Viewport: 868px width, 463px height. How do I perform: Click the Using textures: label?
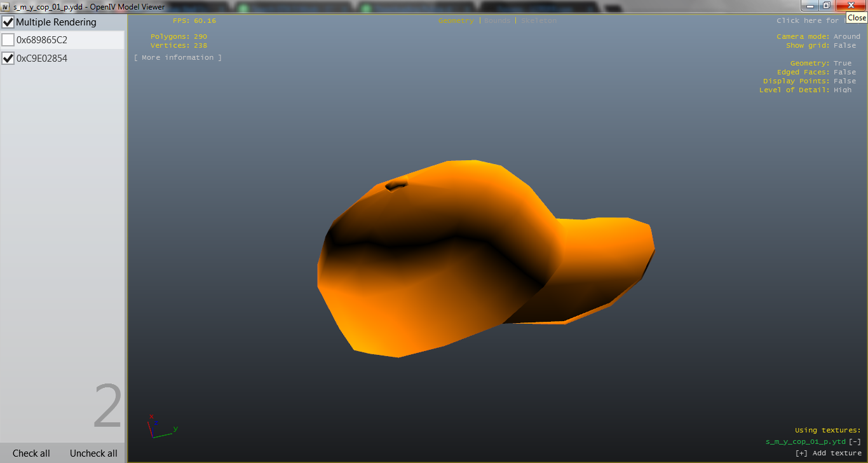tap(828, 431)
